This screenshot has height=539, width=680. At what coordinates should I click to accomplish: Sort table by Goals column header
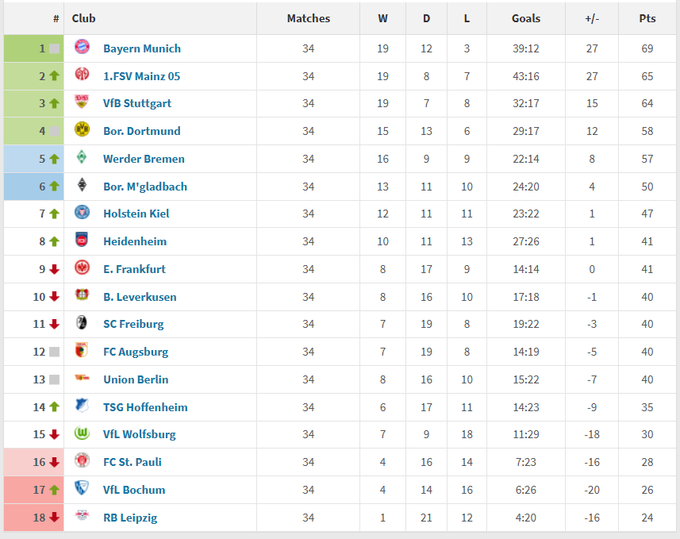pyautogui.click(x=525, y=18)
